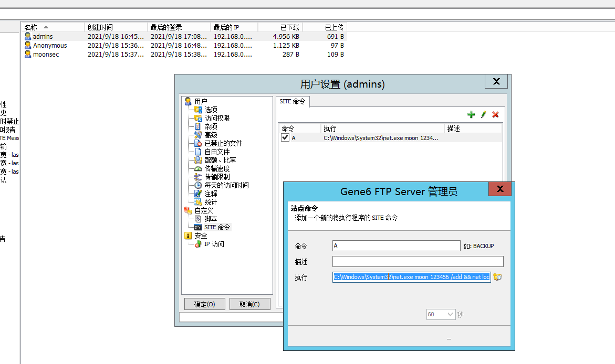
Task: Click 命令 column header in SITE list
Action: point(300,129)
